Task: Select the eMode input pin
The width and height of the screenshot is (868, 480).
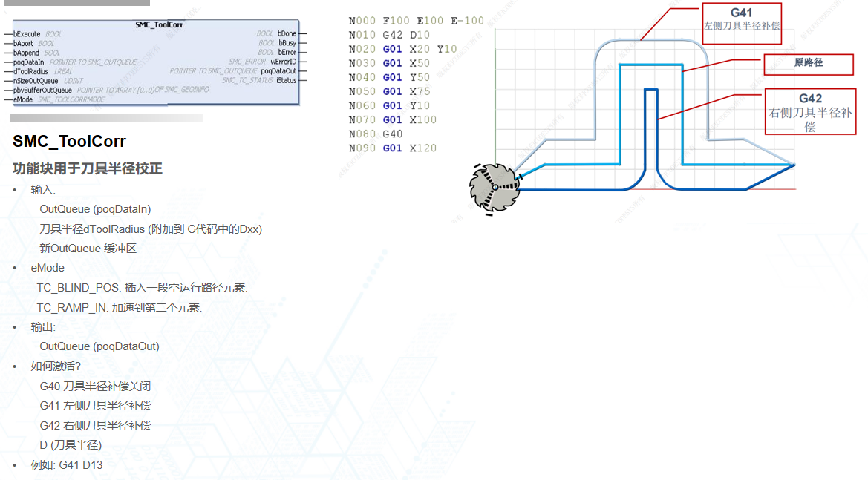Action: click(23, 99)
